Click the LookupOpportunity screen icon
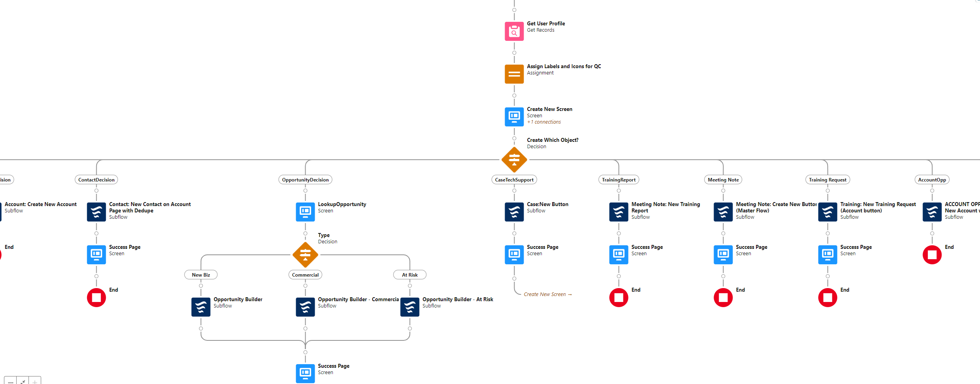The width and height of the screenshot is (980, 384). point(305,212)
